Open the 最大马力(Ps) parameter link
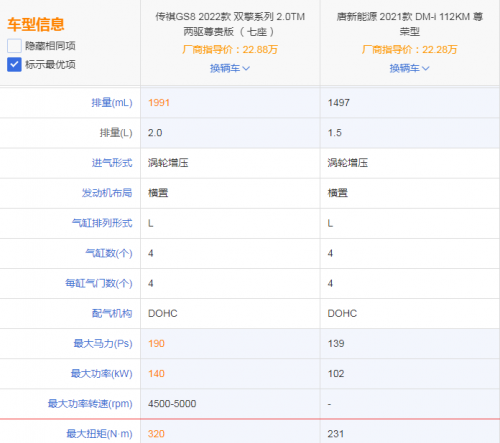 103,343
